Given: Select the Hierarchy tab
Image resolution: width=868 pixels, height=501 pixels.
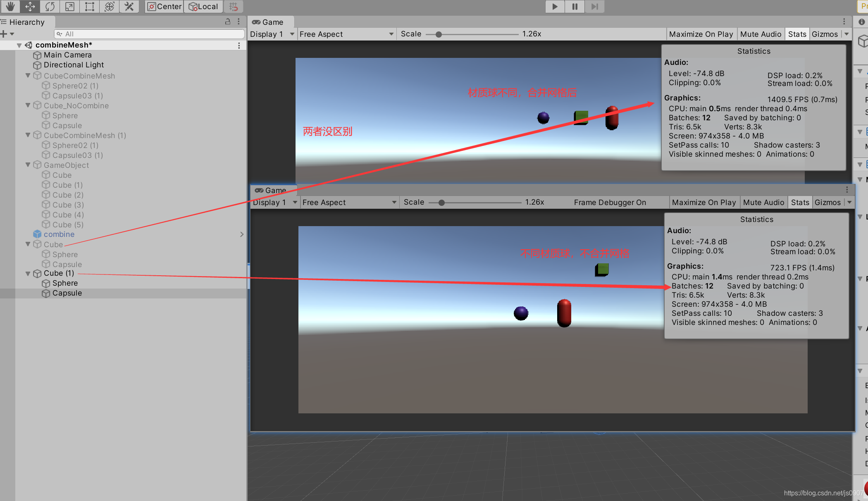Looking at the screenshot, I should click(26, 22).
